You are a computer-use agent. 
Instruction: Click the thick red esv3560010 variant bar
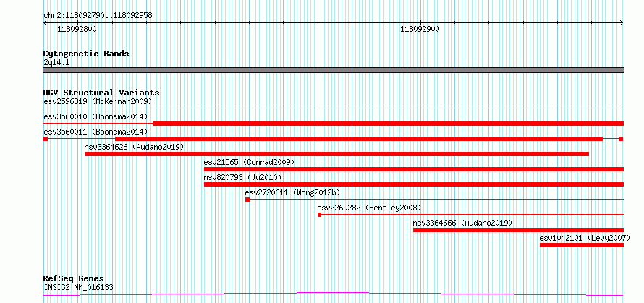(388, 124)
